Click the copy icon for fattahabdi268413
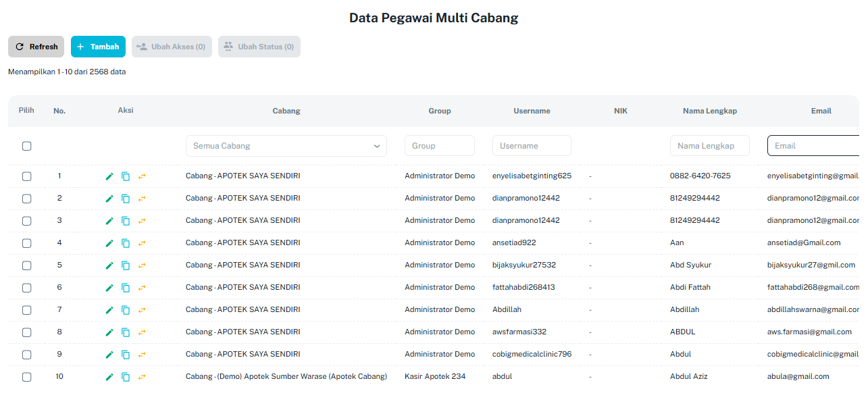The height and width of the screenshot is (410, 868). coord(126,288)
